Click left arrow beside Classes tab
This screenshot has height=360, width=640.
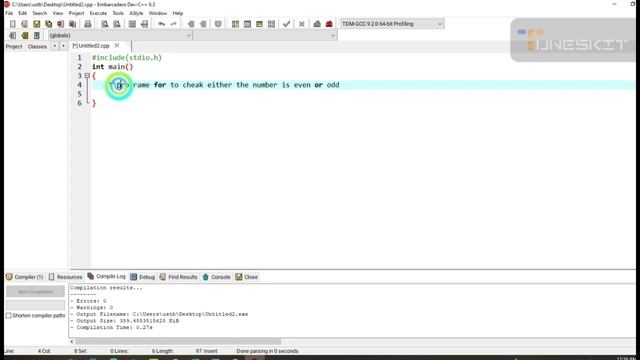click(55, 46)
